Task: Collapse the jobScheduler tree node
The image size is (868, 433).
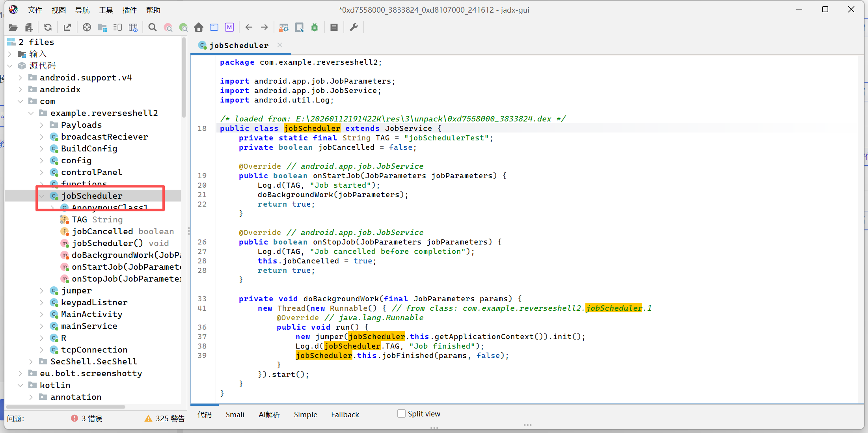Action: [x=42, y=196]
